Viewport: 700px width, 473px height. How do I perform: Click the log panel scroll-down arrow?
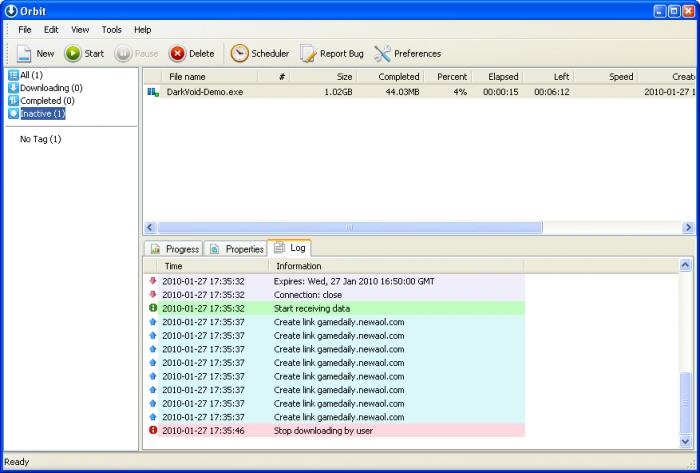685,441
